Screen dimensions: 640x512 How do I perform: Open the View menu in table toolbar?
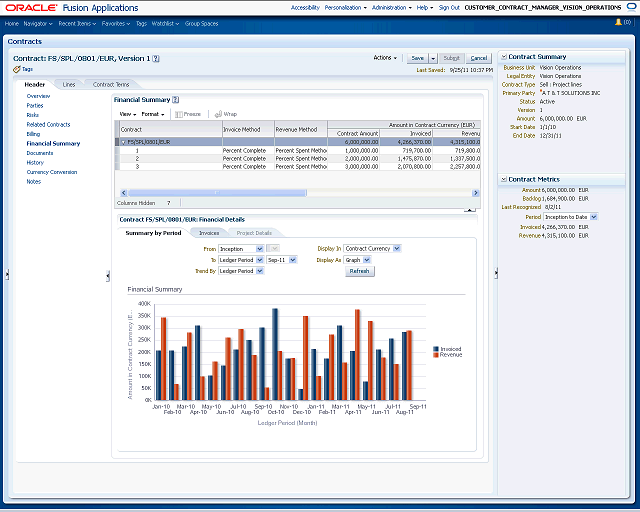[128, 114]
